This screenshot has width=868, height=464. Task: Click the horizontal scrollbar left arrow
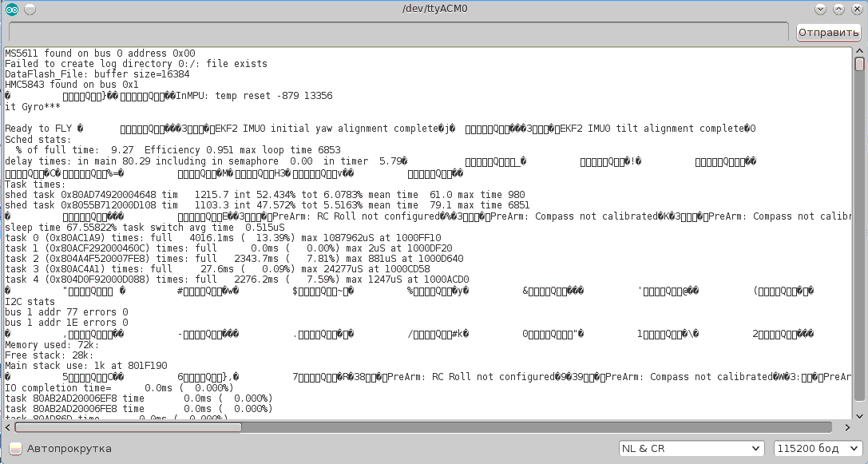point(9,427)
